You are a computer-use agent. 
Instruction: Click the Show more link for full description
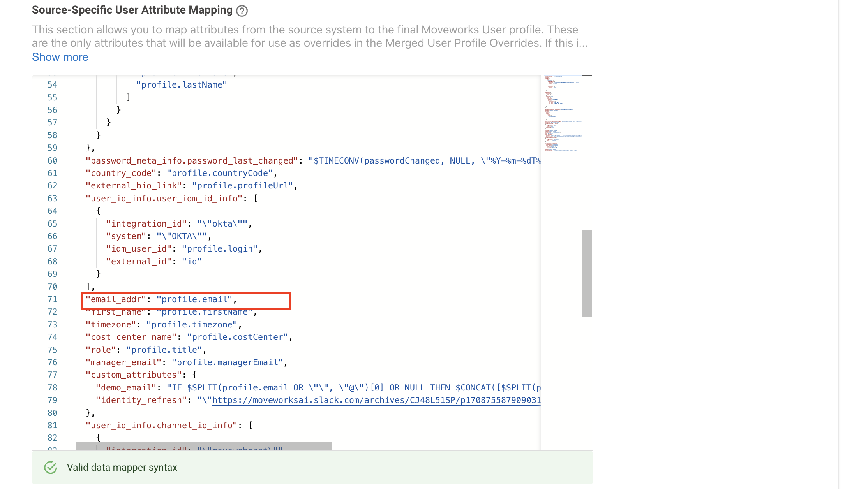60,56
